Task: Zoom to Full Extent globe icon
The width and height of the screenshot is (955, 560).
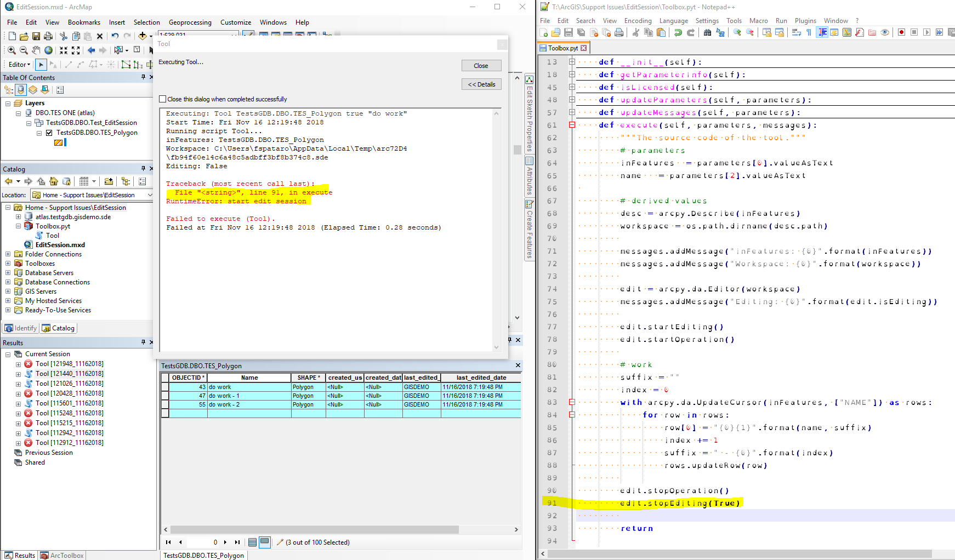Action: (x=49, y=50)
